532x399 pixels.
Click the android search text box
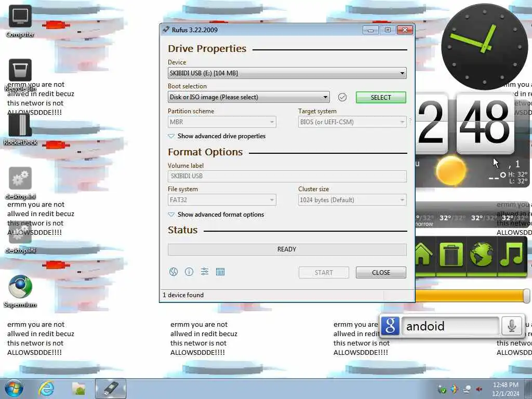point(450,326)
